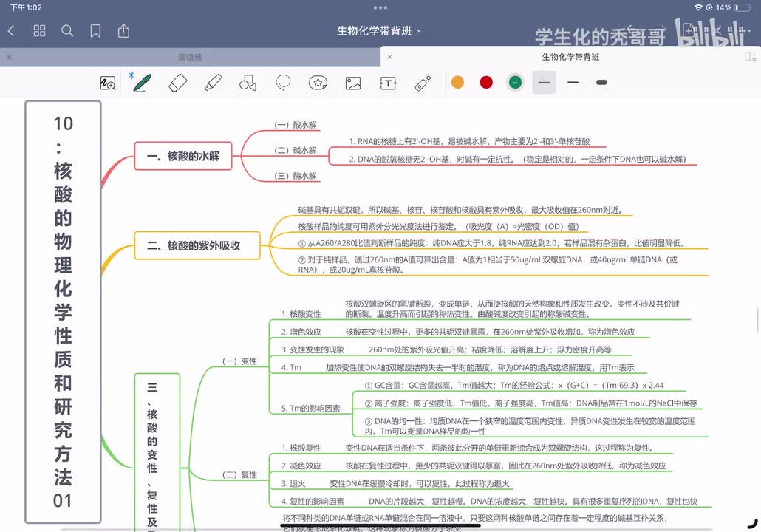Click the 5. Tm的影响因素 item

pos(310,409)
